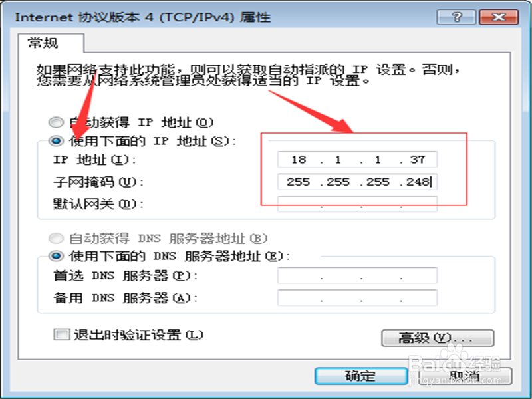Confirm settings with 确定 button
Image resolution: width=532 pixels, height=399 pixels.
[x=361, y=376]
